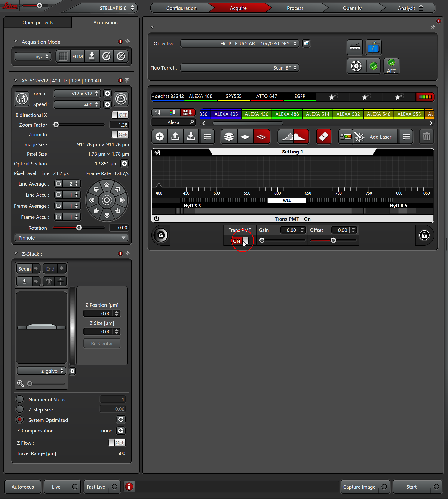Turn off the Trans PMT switch
The height and width of the screenshot is (499, 448).
coord(240,241)
